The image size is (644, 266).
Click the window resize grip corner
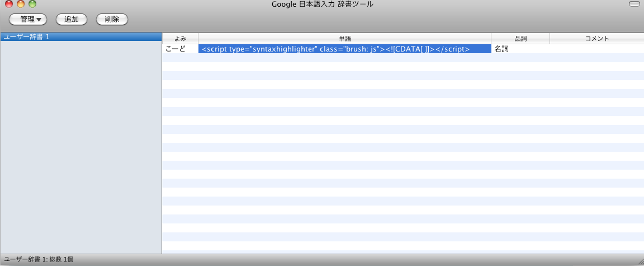[640, 262]
